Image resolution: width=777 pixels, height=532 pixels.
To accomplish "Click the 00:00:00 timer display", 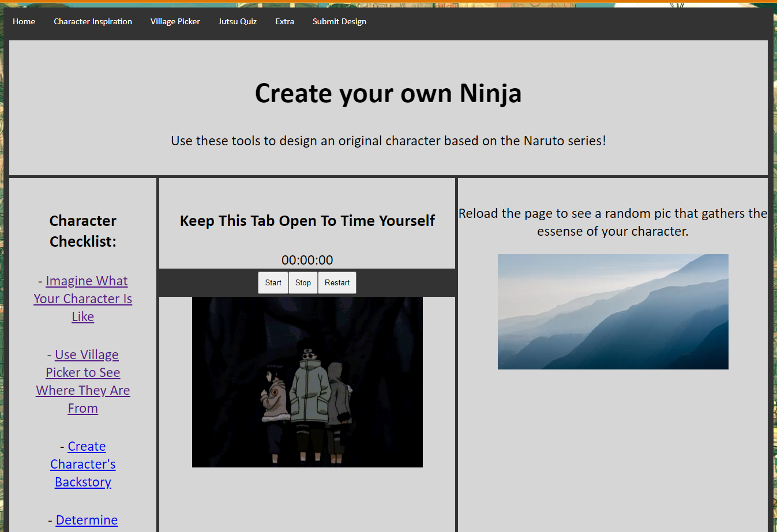I will coord(307,260).
